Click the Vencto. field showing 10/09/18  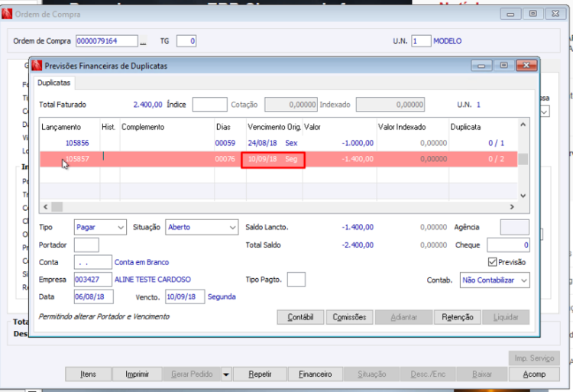pos(185,296)
